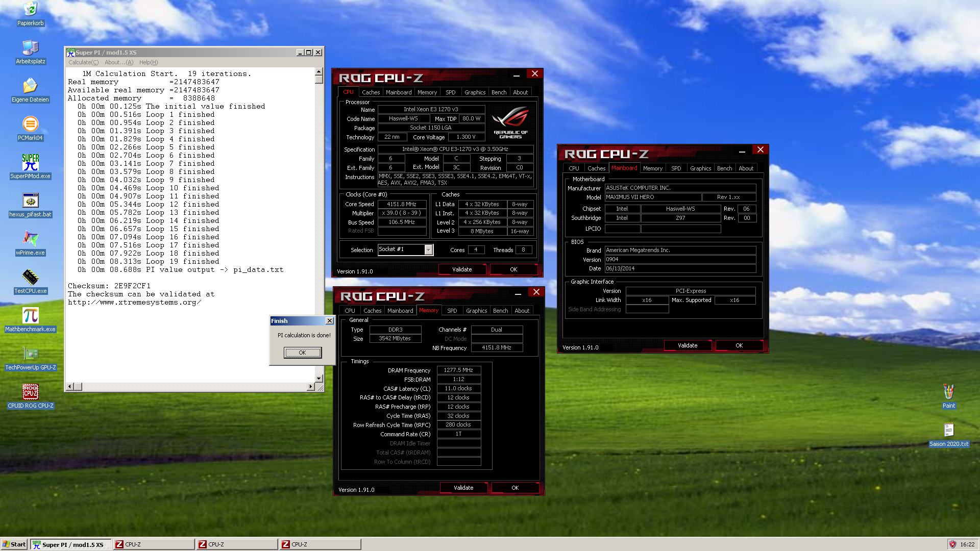The height and width of the screenshot is (551, 980).
Task: Open Memory tab in CPU tab window
Action: 427,92
